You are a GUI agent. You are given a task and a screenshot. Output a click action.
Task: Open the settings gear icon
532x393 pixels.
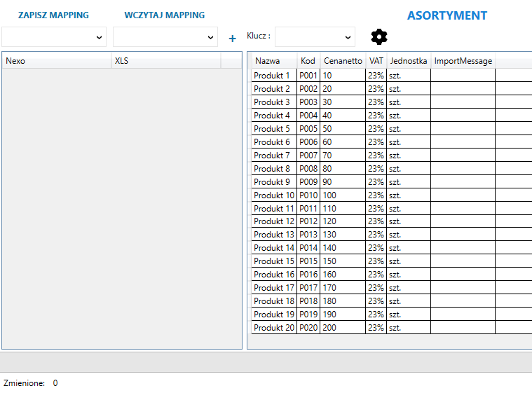[x=378, y=37]
